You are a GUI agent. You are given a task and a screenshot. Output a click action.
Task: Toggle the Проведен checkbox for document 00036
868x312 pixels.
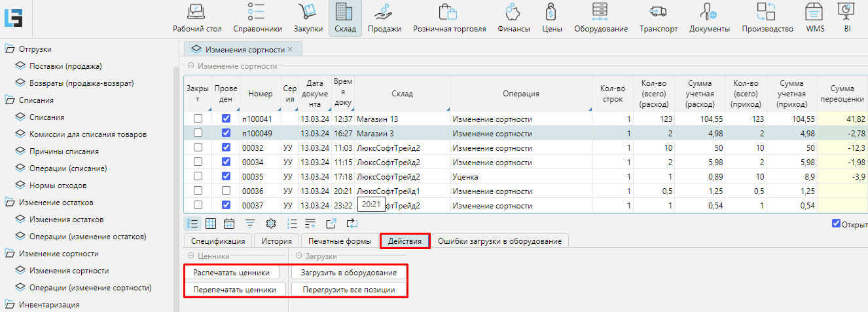(x=226, y=190)
